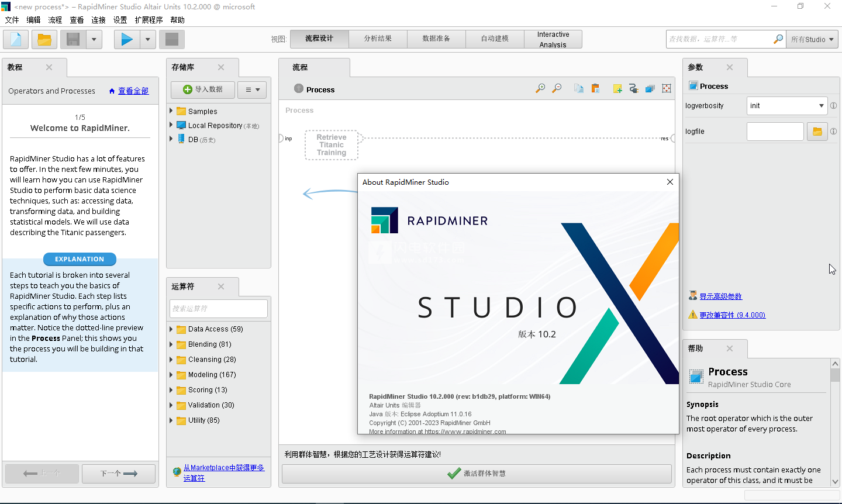Screen dimensions: 842x504
Task: Show info for logverbosity parameter
Action: click(833, 106)
